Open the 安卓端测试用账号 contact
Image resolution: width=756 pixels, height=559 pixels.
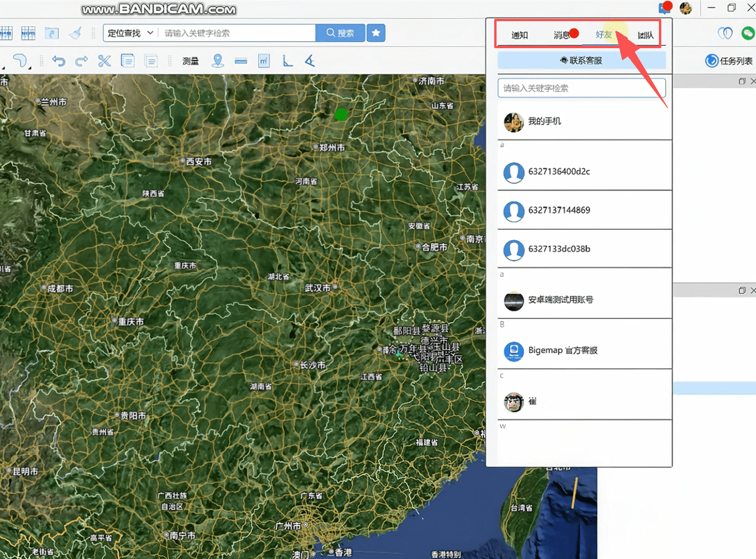584,300
